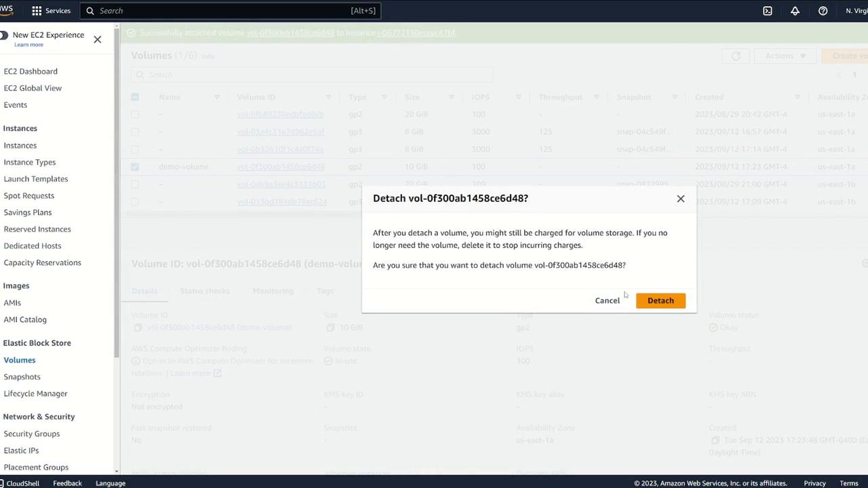The image size is (868, 488).
Task: Open the Actions dropdown behind the dialog
Action: pyautogui.click(x=785, y=56)
